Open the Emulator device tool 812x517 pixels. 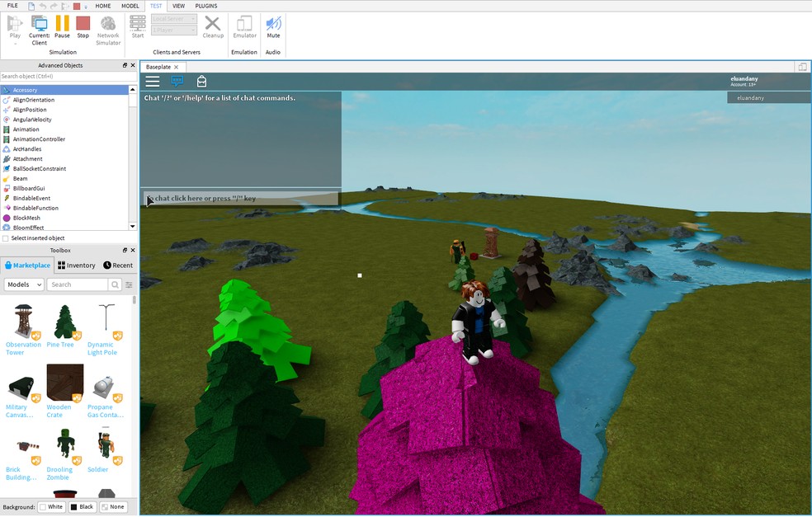pos(244,27)
